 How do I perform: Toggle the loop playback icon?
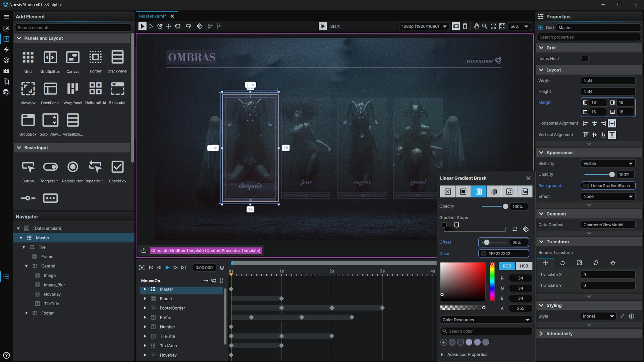coord(222,267)
